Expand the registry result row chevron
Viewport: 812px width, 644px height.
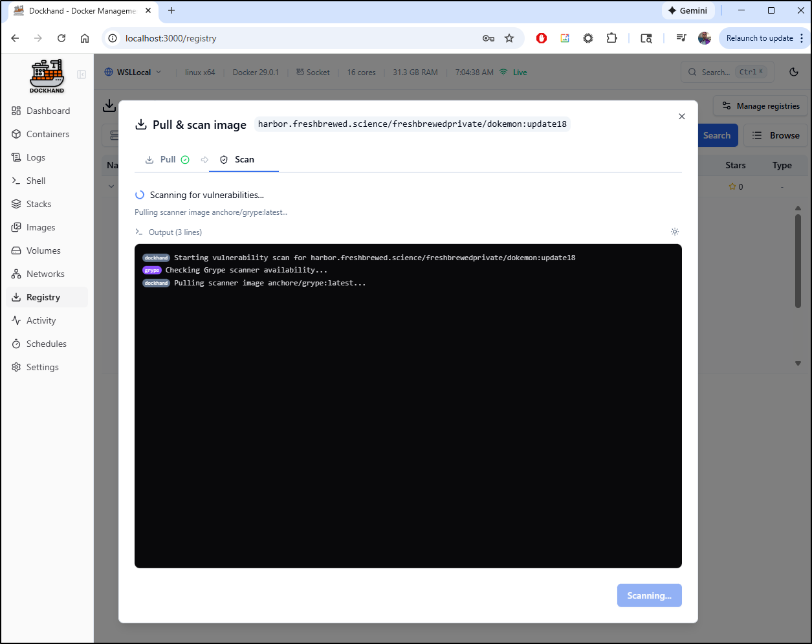point(111,186)
